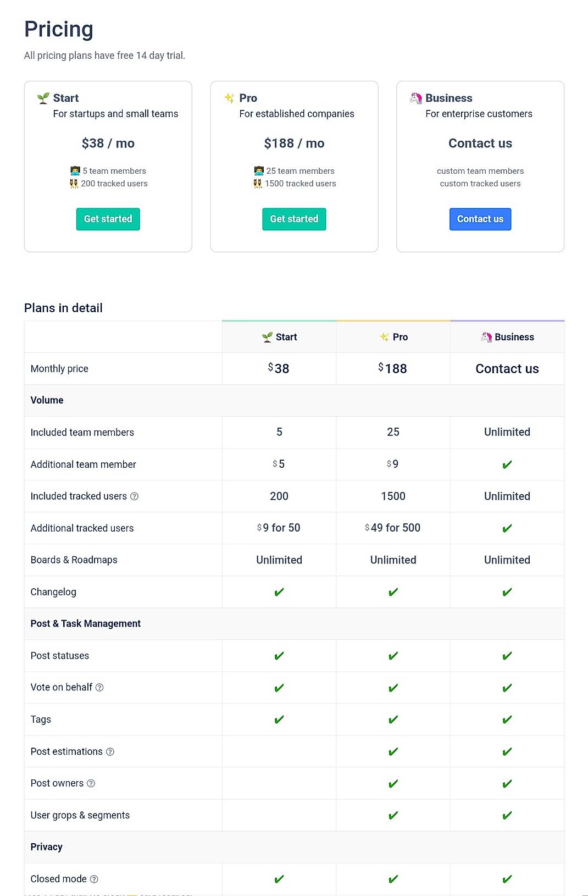588x896 pixels.
Task: Click the Changelog row label
Action: [53, 592]
